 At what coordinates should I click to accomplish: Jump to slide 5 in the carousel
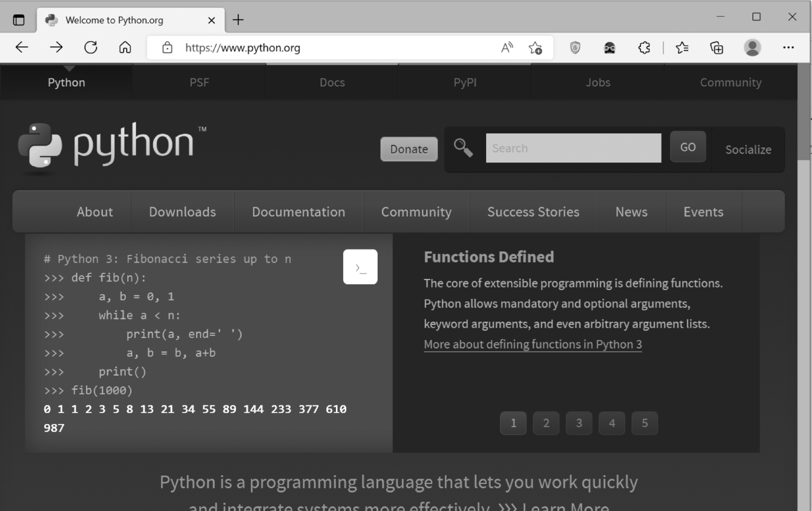[645, 423]
